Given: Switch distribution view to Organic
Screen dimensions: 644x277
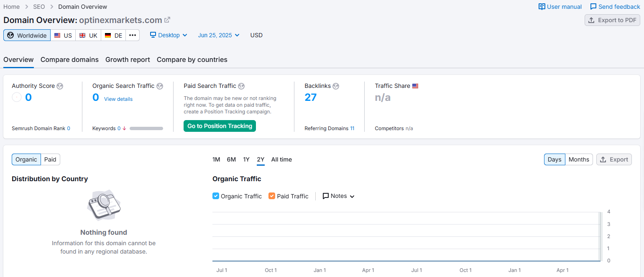Looking at the screenshot, I should click(26, 159).
